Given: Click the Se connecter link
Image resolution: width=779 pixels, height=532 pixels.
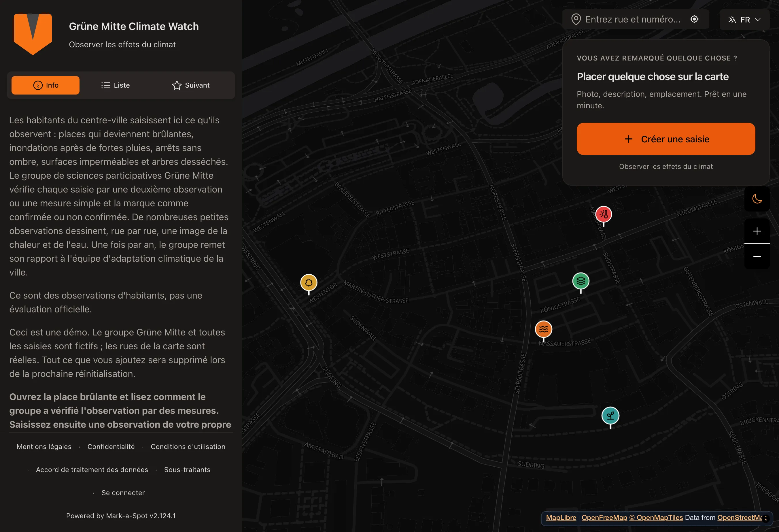Looking at the screenshot, I should click(x=123, y=493).
